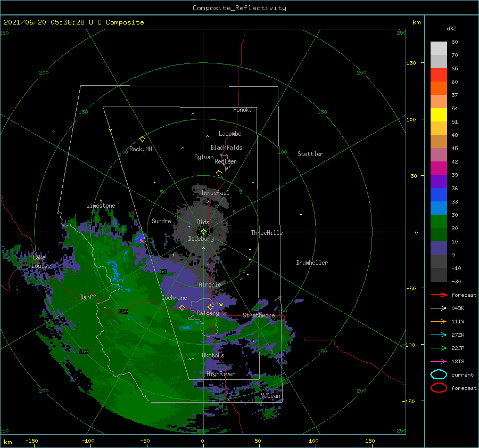Viewport: 479px width, 448px height.
Task: Click the km label at top right
Action: [x=416, y=22]
